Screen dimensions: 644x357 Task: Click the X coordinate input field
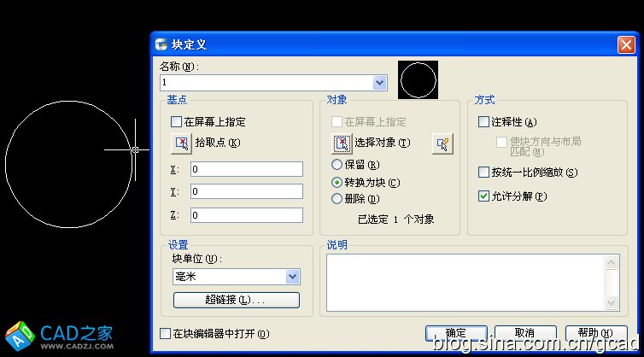pos(247,169)
